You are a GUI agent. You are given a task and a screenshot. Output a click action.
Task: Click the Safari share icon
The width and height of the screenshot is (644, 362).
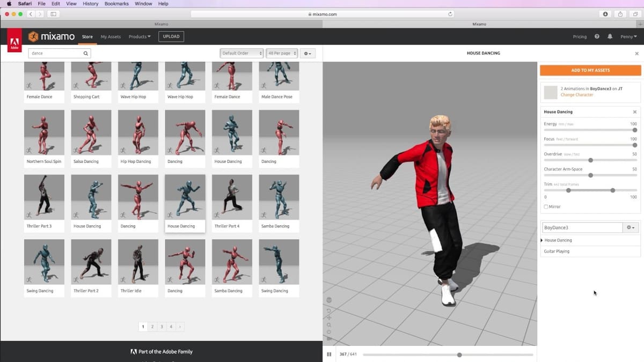(620, 14)
